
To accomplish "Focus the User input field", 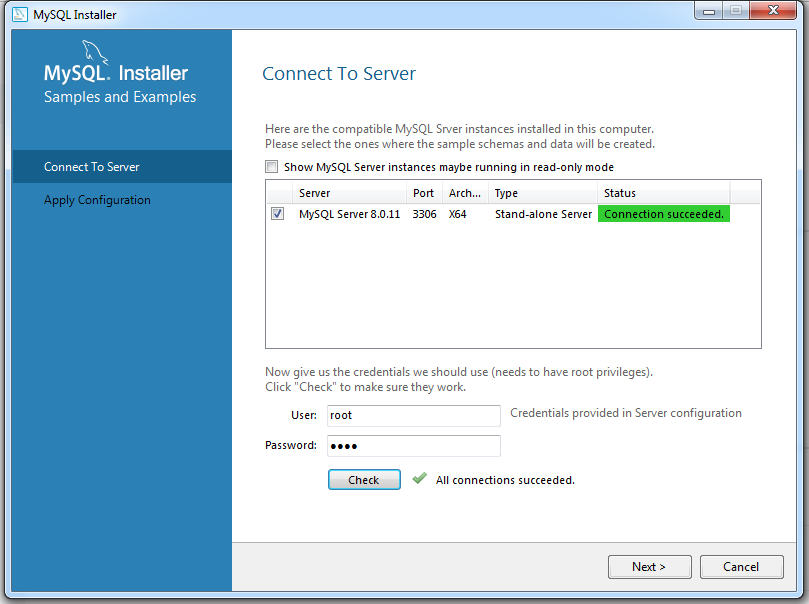I will click(414, 416).
